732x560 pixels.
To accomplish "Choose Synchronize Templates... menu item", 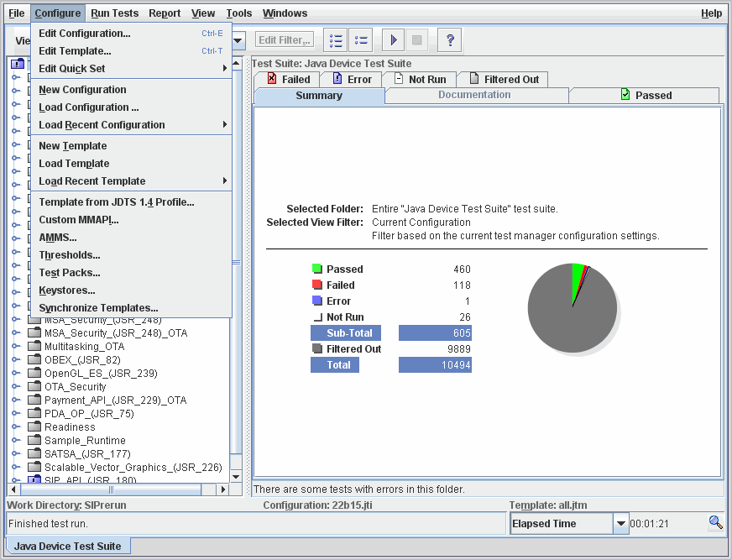I will click(x=132, y=308).
